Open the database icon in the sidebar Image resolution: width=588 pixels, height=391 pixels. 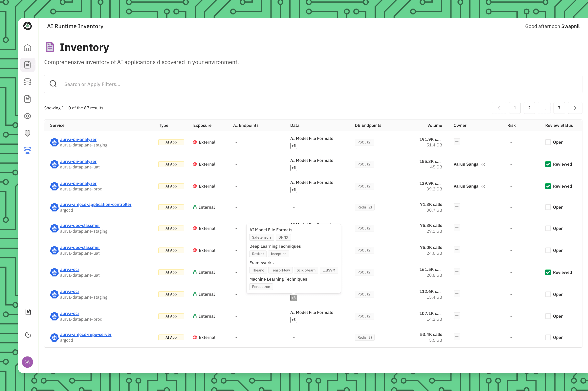(x=27, y=82)
